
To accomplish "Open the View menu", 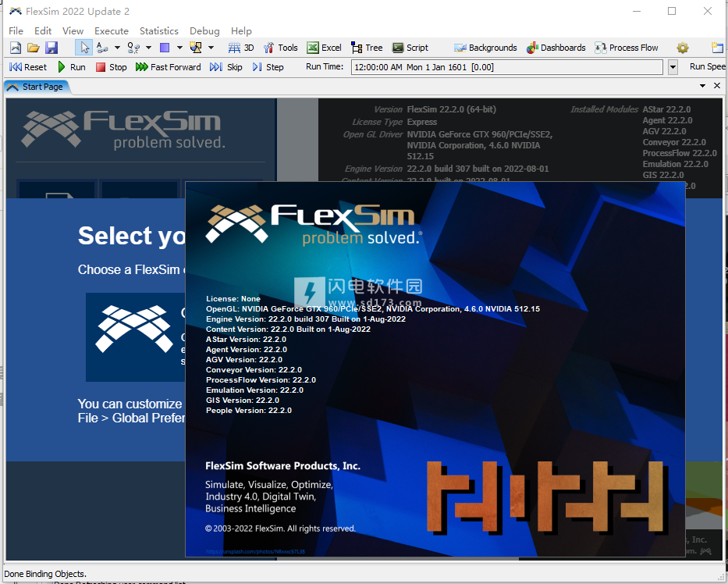I will coord(73,31).
